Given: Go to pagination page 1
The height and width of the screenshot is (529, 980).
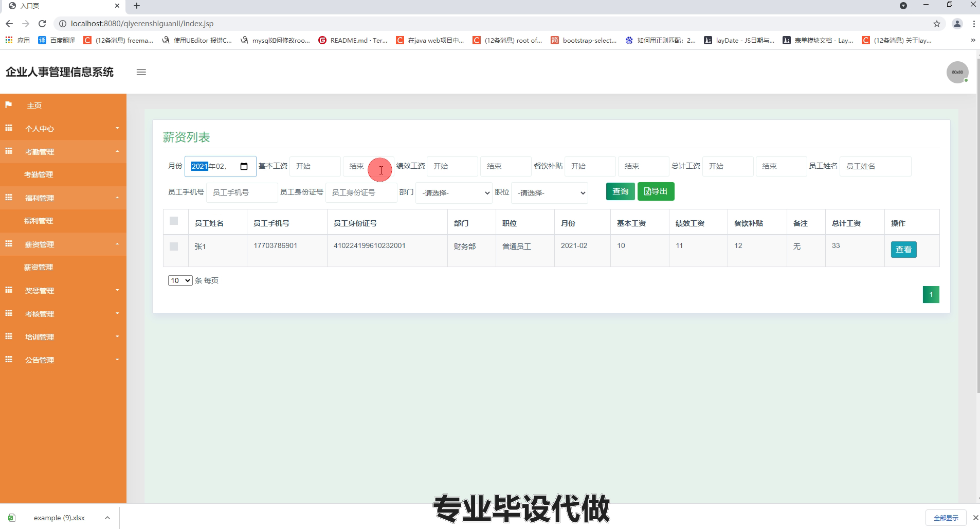Looking at the screenshot, I should tap(931, 294).
